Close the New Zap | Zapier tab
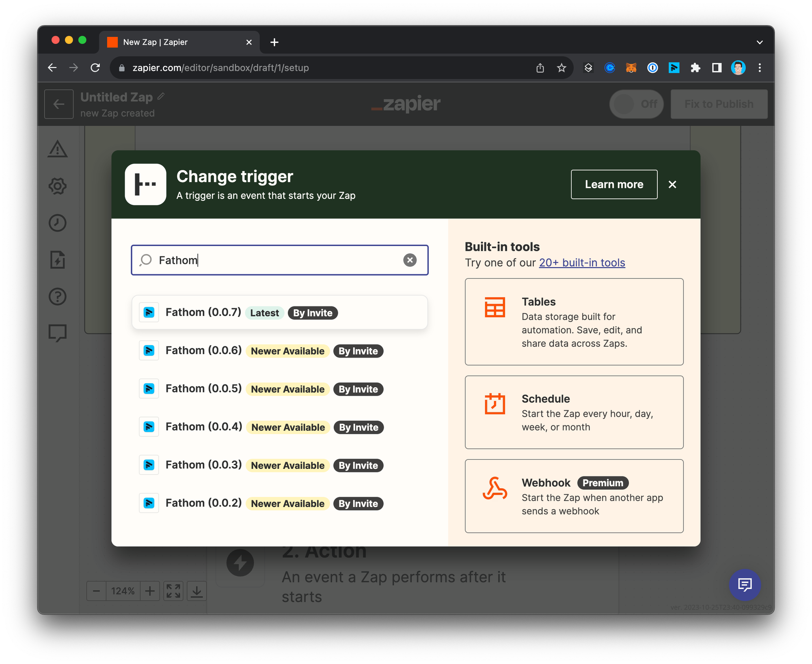This screenshot has width=812, height=664. [x=249, y=42]
